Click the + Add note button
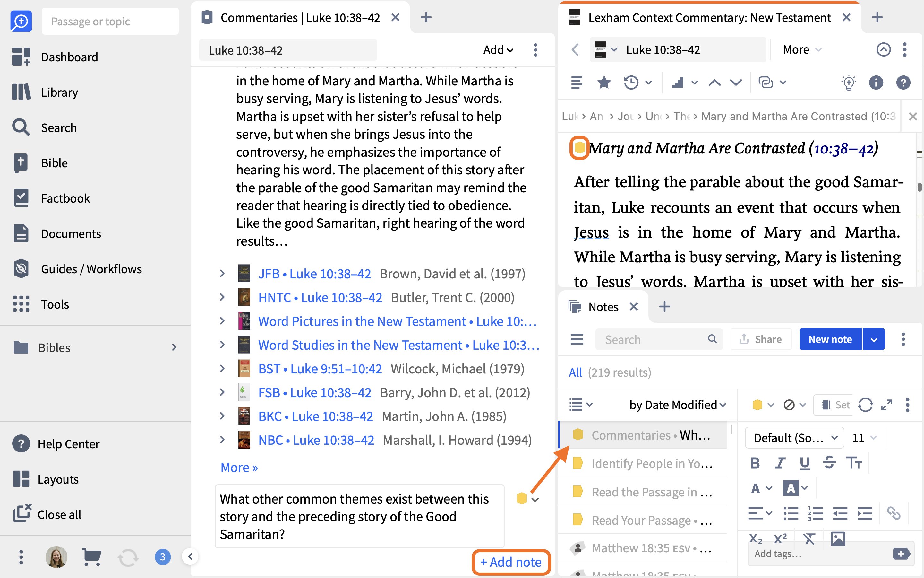924x578 pixels. [x=511, y=562]
